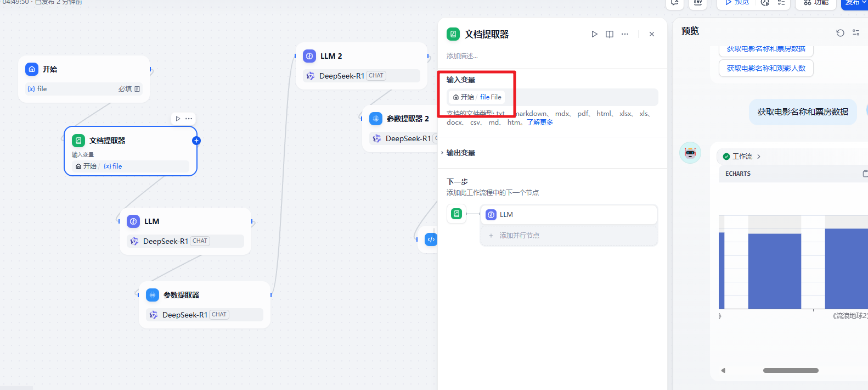The image size is (868, 390).
Task: Open the 了解更多 link
Action: pyautogui.click(x=540, y=122)
